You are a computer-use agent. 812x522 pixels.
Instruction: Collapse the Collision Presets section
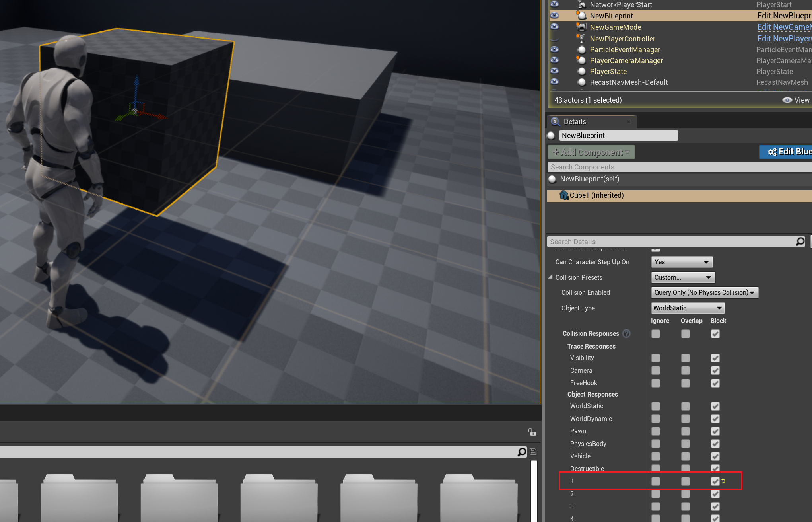click(550, 277)
